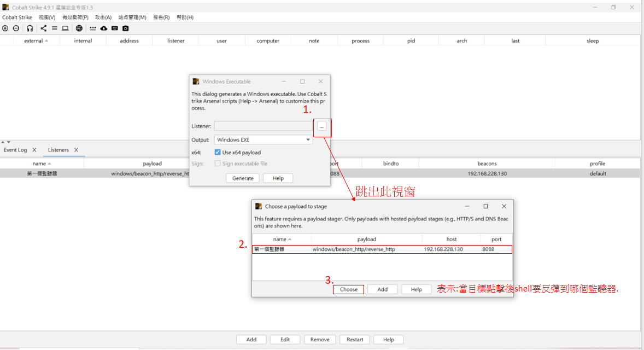Click Restart button at bottom of Listeners

(355, 340)
